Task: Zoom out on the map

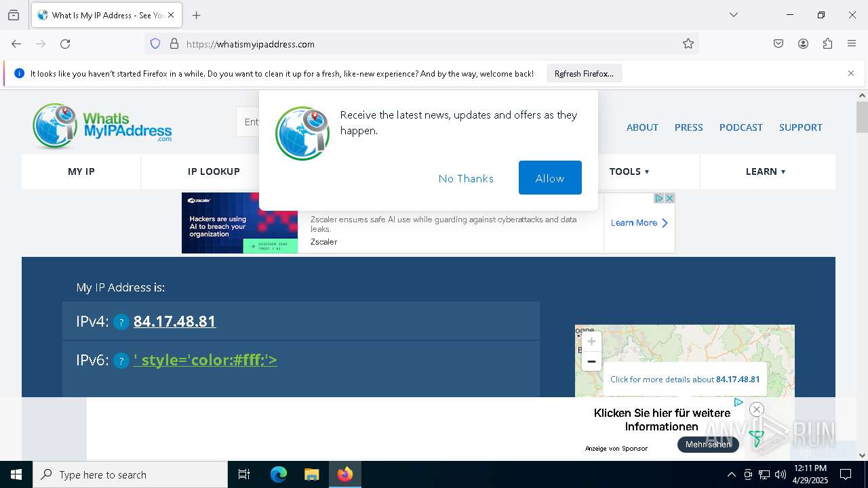Action: pyautogui.click(x=591, y=361)
